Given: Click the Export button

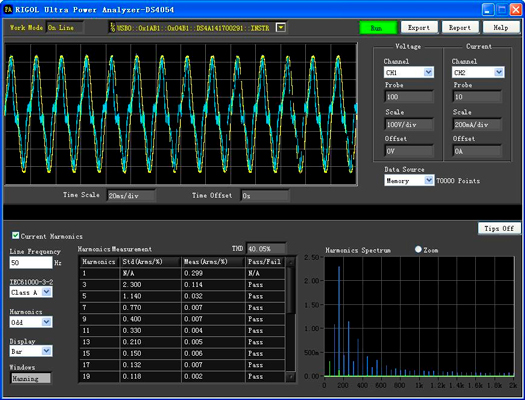Looking at the screenshot, I should [419, 28].
